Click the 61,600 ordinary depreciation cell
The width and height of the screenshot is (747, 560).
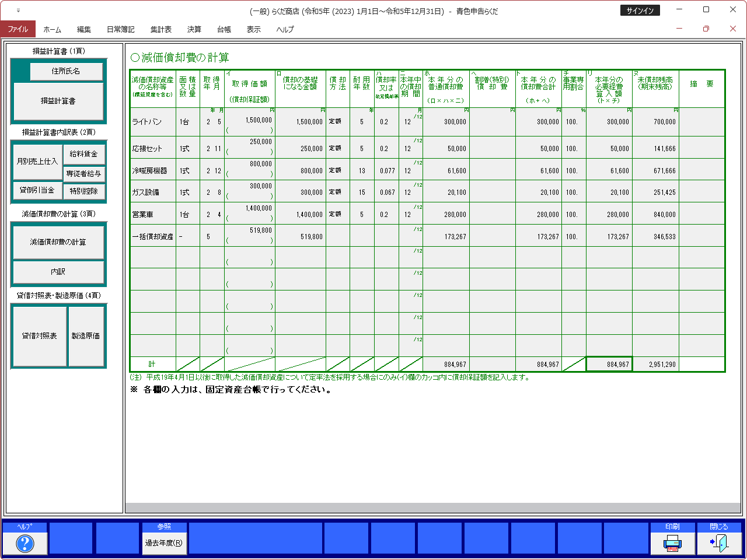(446, 170)
